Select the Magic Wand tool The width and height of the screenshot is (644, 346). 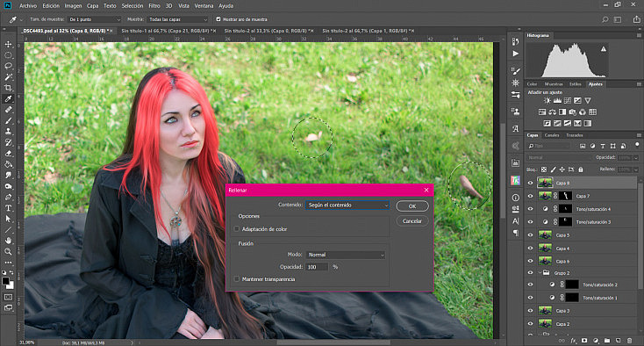pos(8,77)
